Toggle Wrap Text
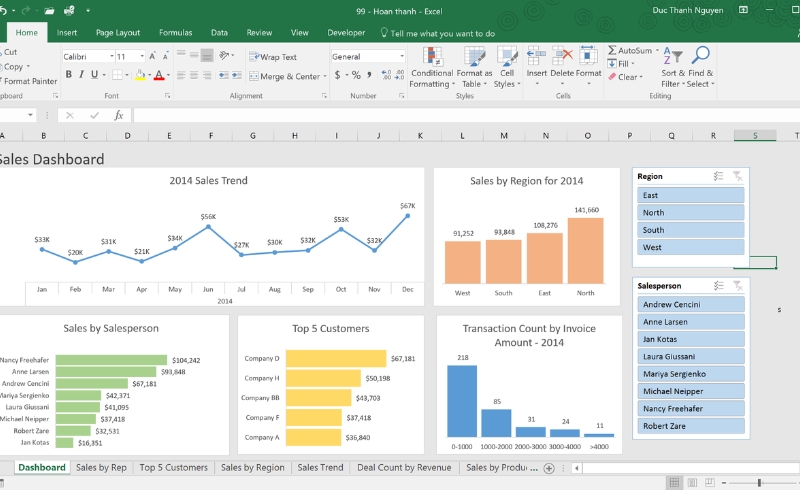This screenshot has width=800, height=490. 273,57
